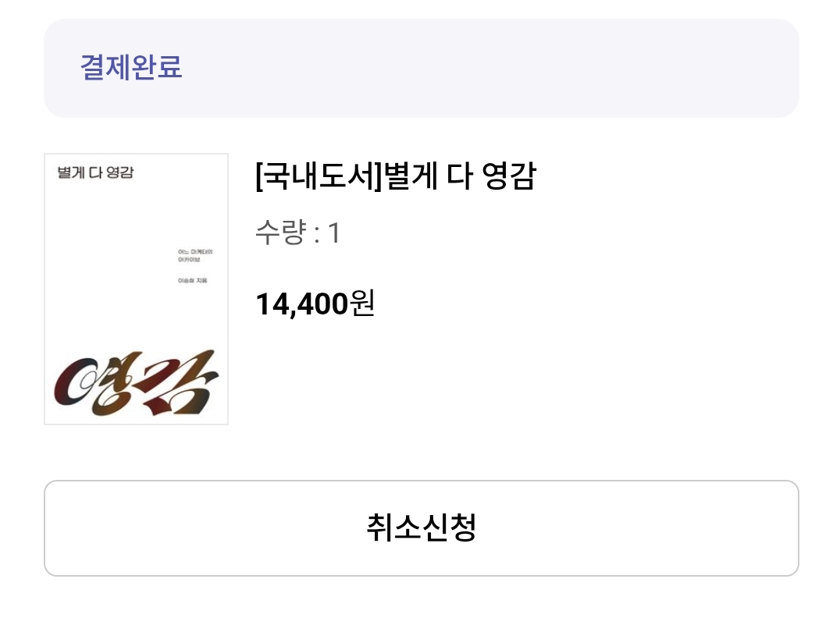Image resolution: width=840 pixels, height=618 pixels.
Task: Click the 취소신청 cancel request button
Action: coord(421,528)
